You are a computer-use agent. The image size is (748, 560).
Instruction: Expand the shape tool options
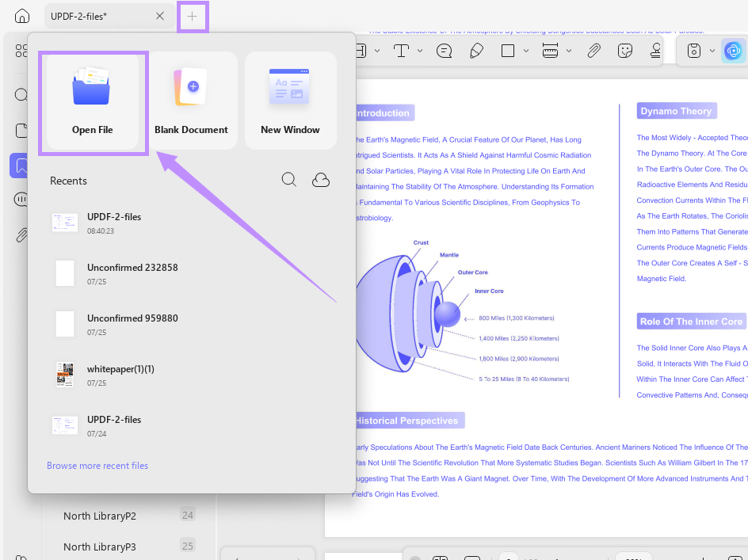point(525,51)
